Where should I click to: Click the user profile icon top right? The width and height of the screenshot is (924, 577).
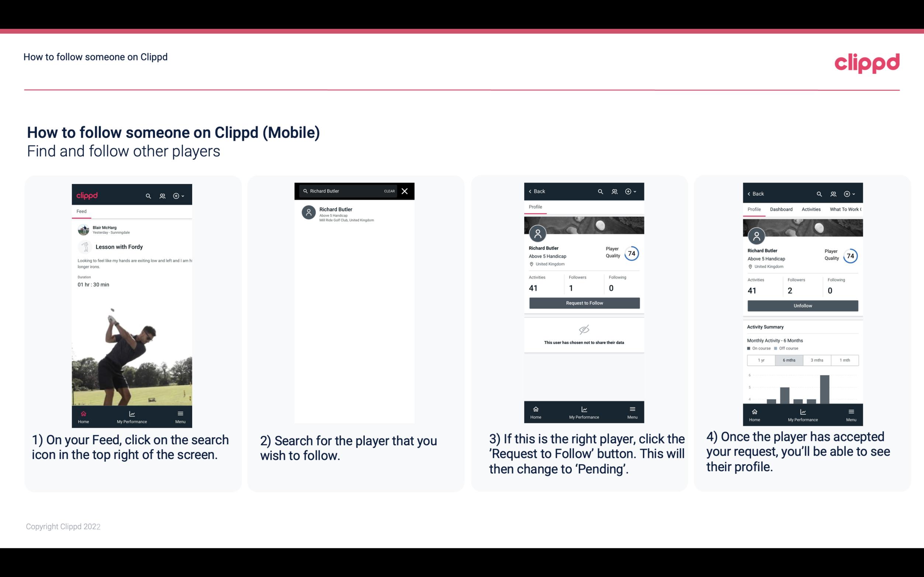(x=162, y=195)
